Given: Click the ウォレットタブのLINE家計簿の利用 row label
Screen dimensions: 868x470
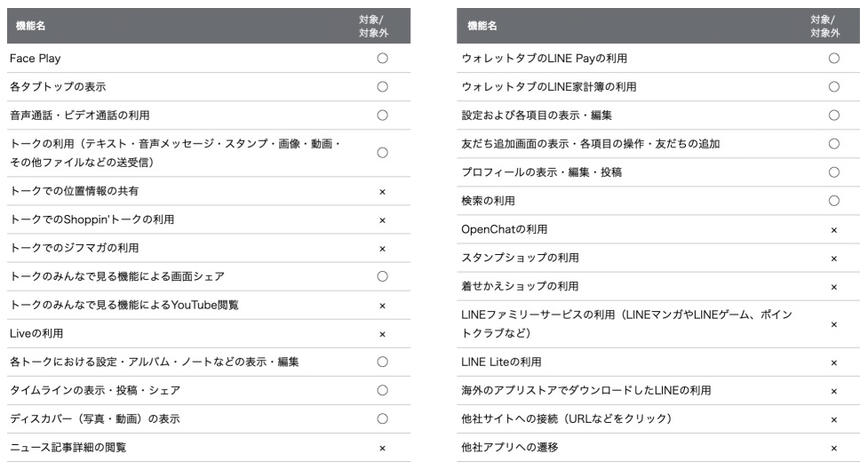Looking at the screenshot, I should click(548, 87).
